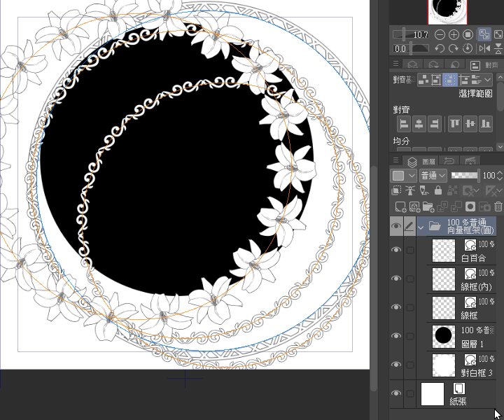
Task: Create a new vector layer
Action: tap(414, 206)
